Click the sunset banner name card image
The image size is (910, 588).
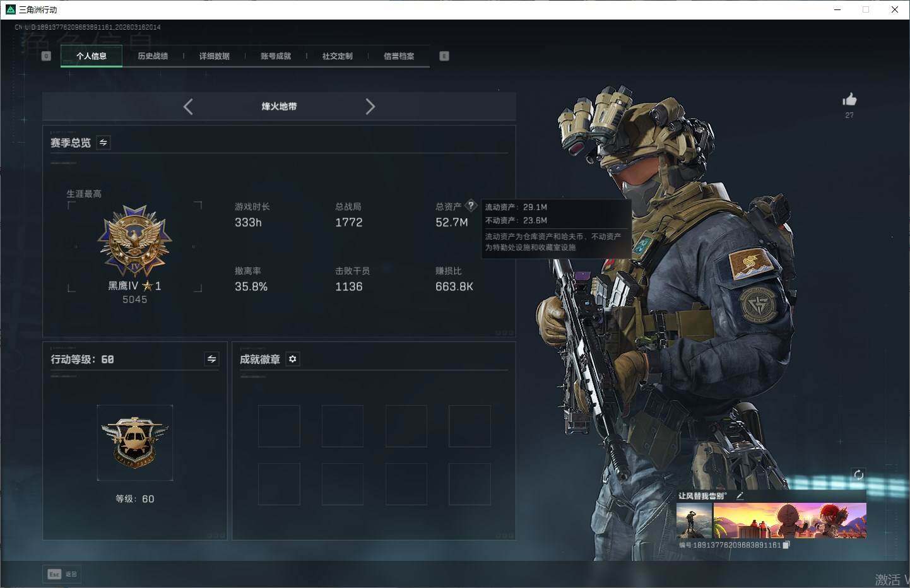[x=789, y=520]
